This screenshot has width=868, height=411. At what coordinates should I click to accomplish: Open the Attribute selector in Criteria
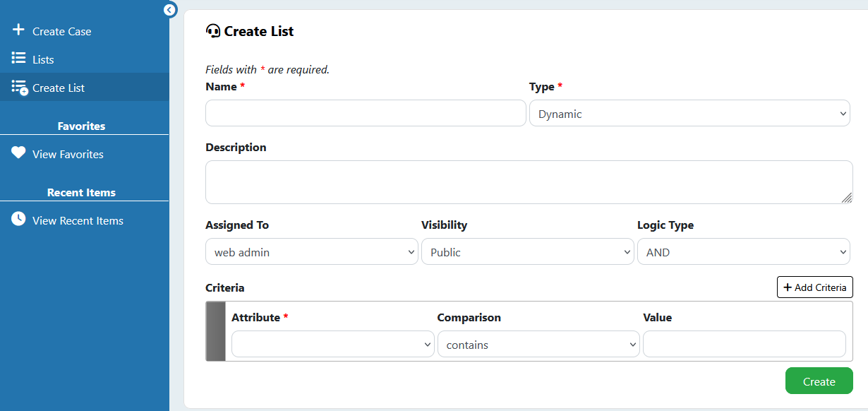pyautogui.click(x=333, y=344)
